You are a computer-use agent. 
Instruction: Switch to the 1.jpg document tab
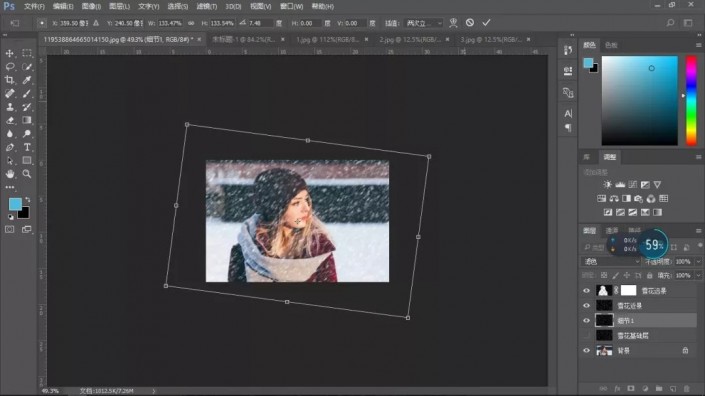[x=327, y=40]
